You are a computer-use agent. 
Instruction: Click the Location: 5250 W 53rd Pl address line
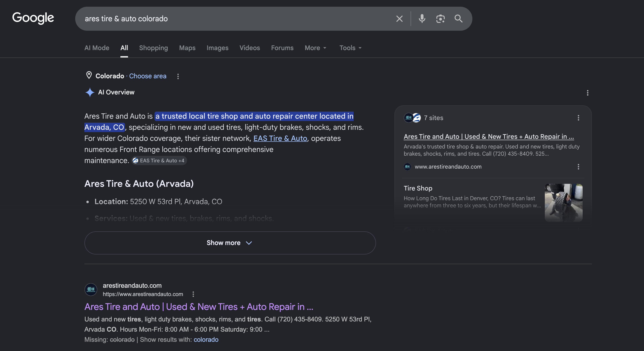tap(158, 202)
